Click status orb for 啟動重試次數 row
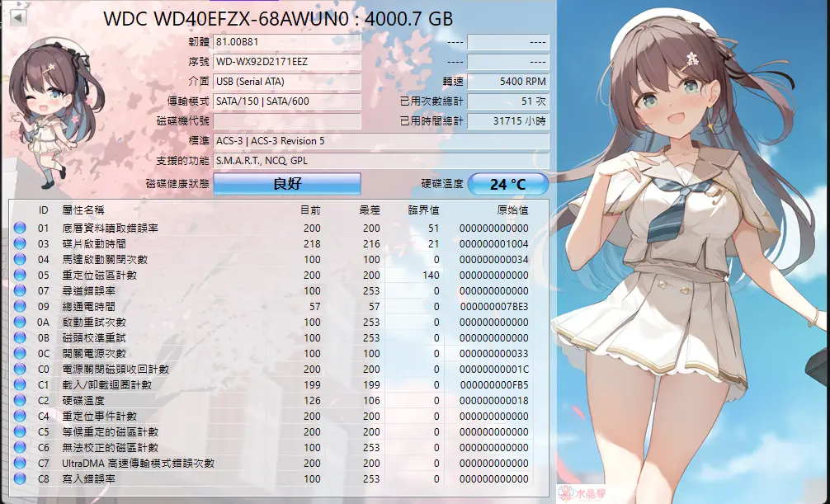This screenshot has height=504, width=830. point(20,322)
